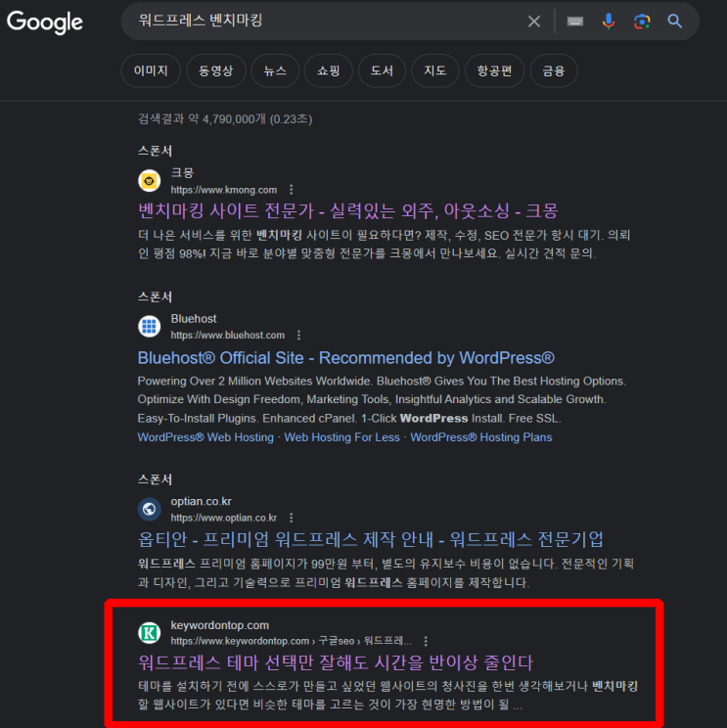Viewport: 727px width, 728px height.
Task: Open WordPress® Web Hosting sitelink
Action: [205, 437]
